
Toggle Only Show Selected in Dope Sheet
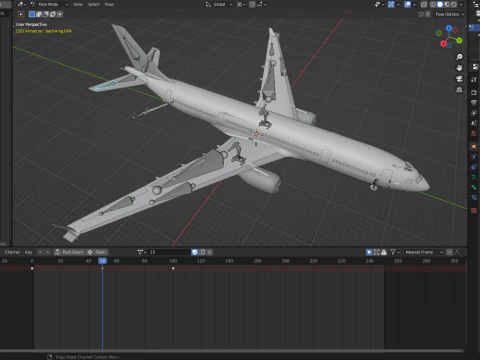369,252
